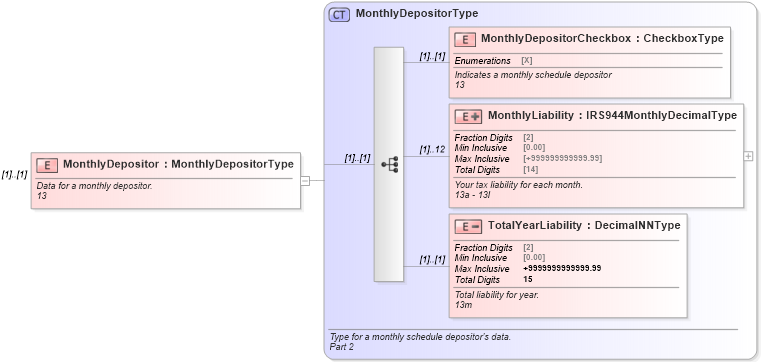Click MonthlyLiability Max Inclusive value [+999999999999.99]
Screen dimensions: 762x362
(562, 158)
